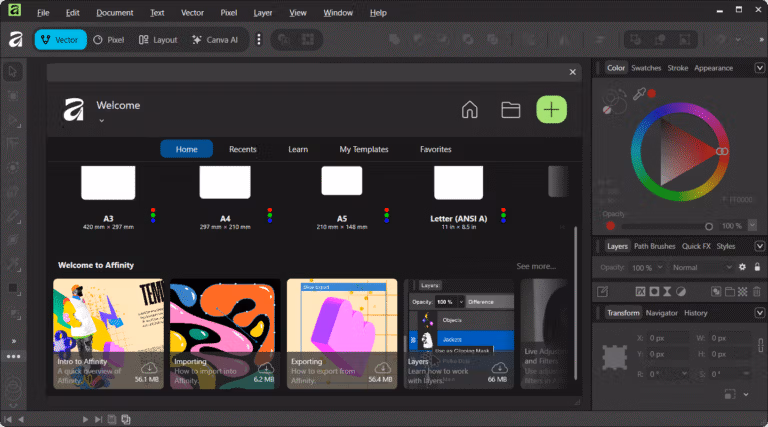Screen dimensions: 768x427
Task: Click the Affinity logo in the toolbar
Action: 16,39
